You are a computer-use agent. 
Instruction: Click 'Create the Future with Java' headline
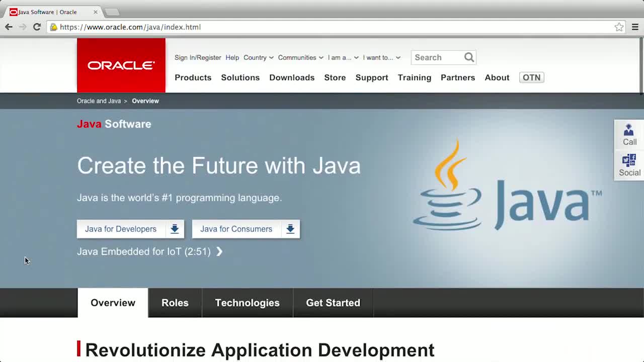pos(219,165)
